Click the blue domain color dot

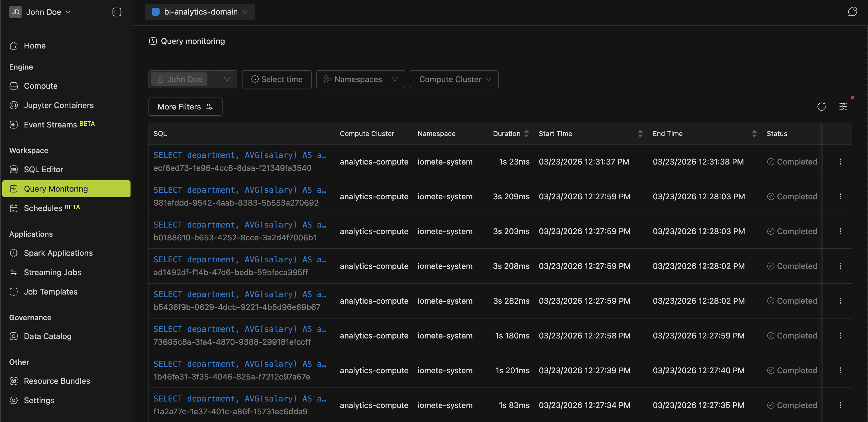click(x=155, y=11)
